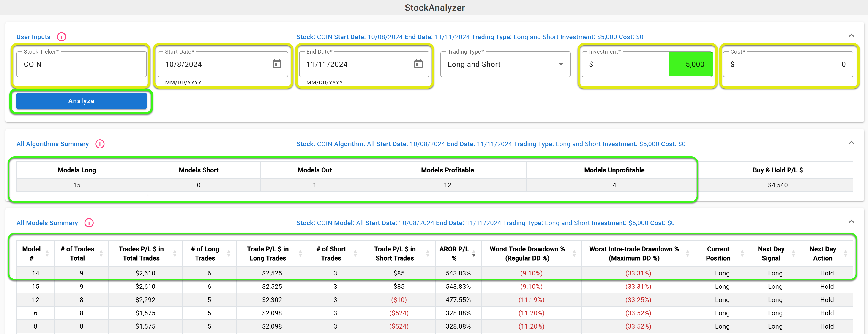Sort by # of Trades Total column
Viewport: 868px width, 334px height.
click(x=101, y=253)
